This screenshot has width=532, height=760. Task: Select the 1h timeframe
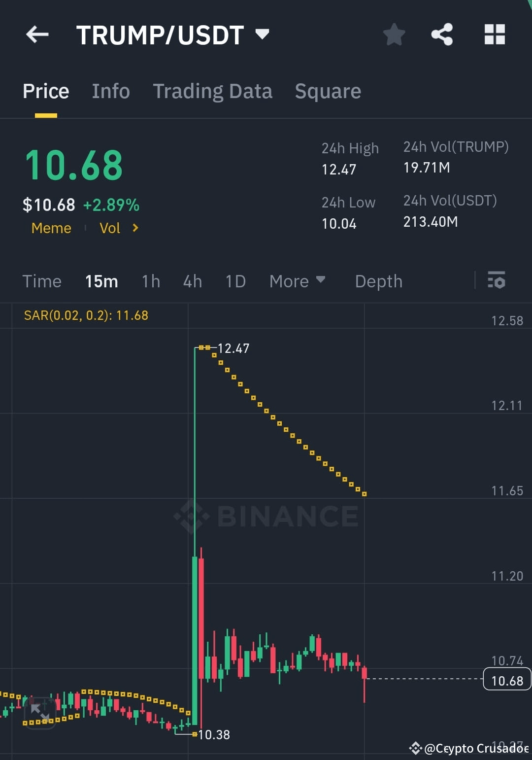(150, 281)
